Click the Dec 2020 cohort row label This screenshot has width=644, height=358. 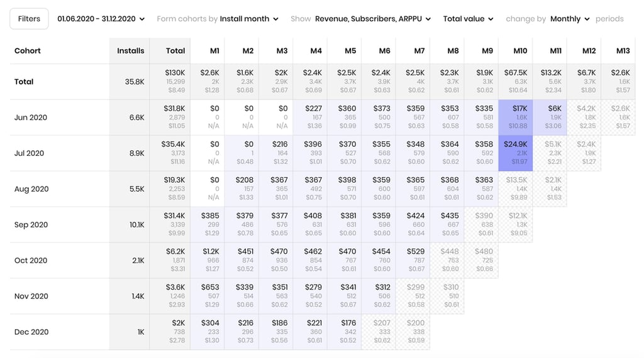[x=31, y=332]
